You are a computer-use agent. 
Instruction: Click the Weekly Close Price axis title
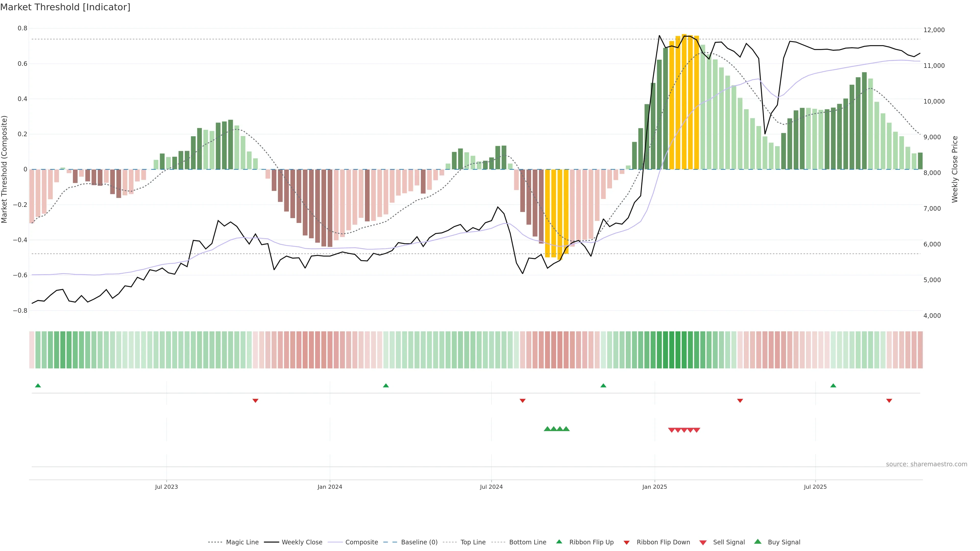coord(955,169)
